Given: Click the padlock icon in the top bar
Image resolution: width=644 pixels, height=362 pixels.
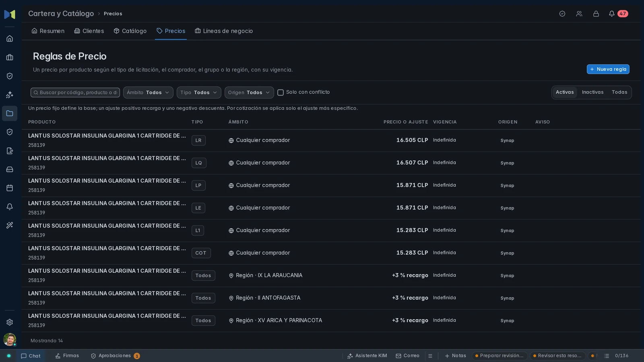Looking at the screenshot, I should pyautogui.click(x=596, y=14).
